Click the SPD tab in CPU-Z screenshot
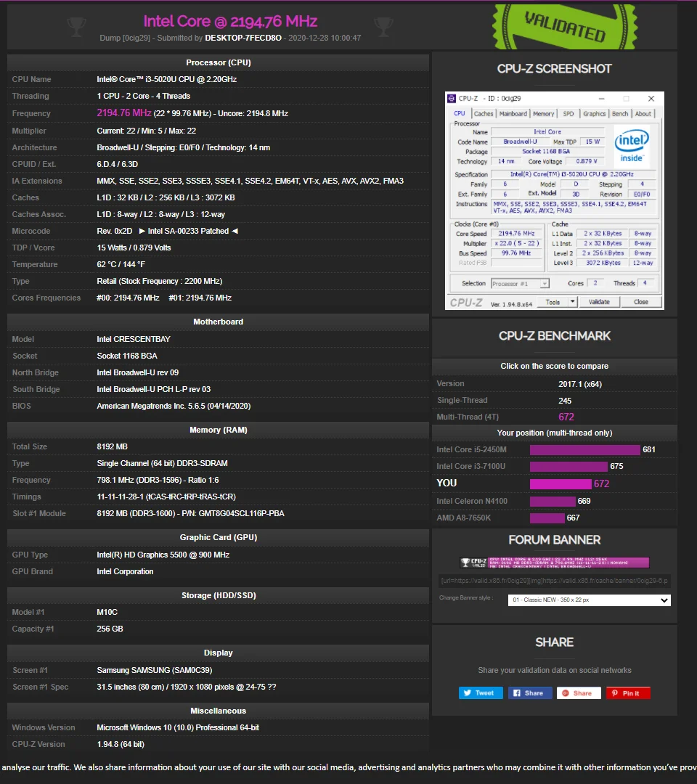This screenshot has height=784, width=697. (568, 114)
